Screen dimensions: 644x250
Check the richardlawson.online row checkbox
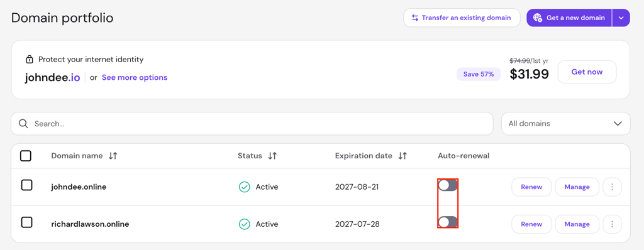coord(26,222)
